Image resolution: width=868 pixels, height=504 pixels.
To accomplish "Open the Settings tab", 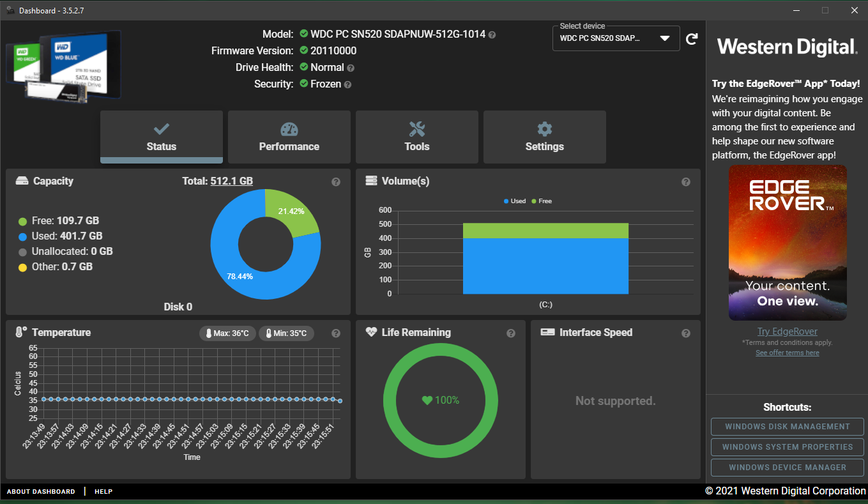I will click(x=545, y=137).
